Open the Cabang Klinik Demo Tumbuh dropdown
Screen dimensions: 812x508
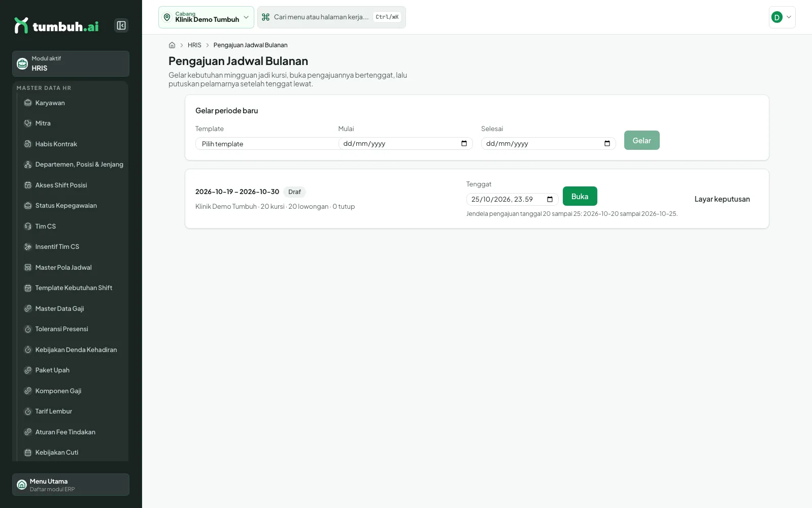click(206, 17)
